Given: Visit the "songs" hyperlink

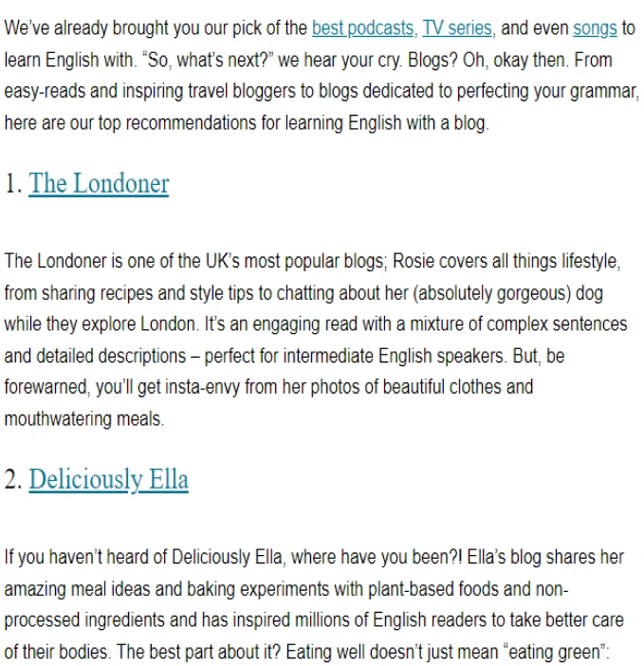Looking at the screenshot, I should 595,28.
